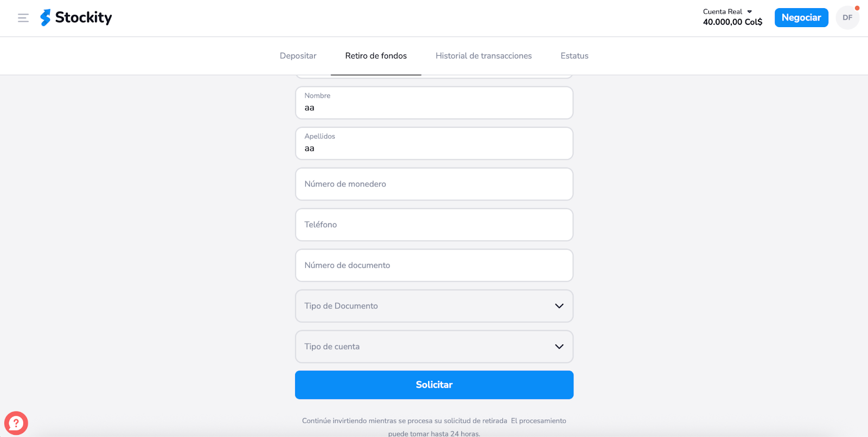Submit the form with Solicitar
Viewport: 868px width, 437px height.
tap(434, 385)
